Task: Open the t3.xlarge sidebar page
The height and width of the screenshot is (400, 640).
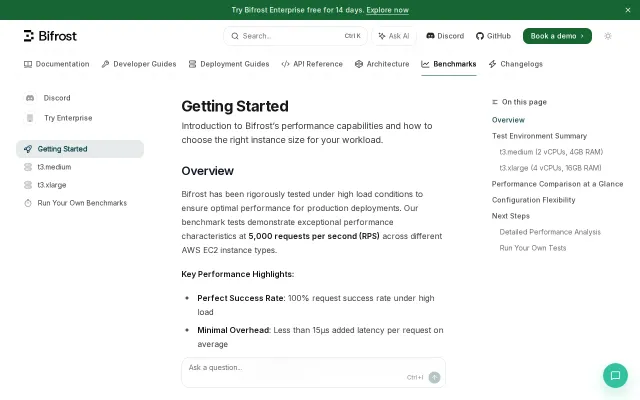Action: [80, 185]
